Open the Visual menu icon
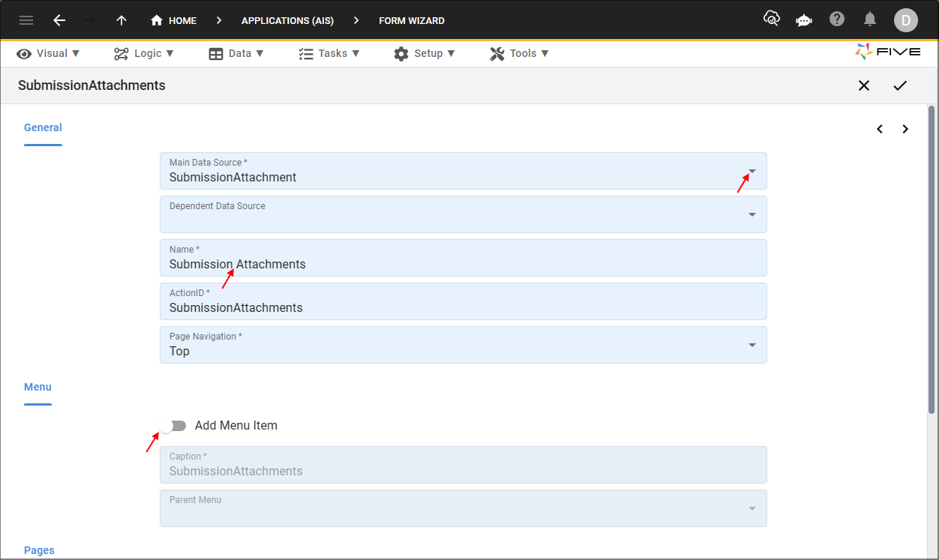Image resolution: width=939 pixels, height=560 pixels. (23, 53)
